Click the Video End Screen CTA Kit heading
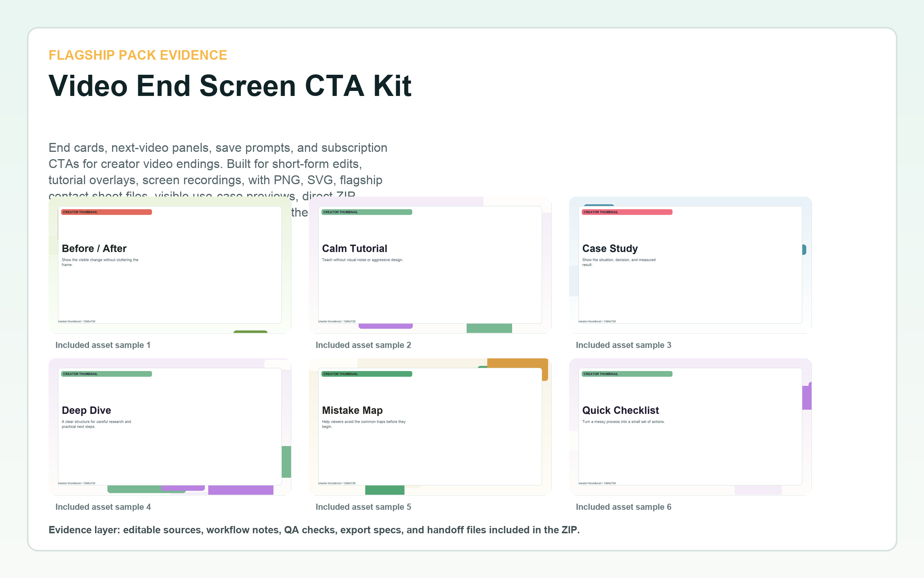924x578 pixels. tap(230, 86)
